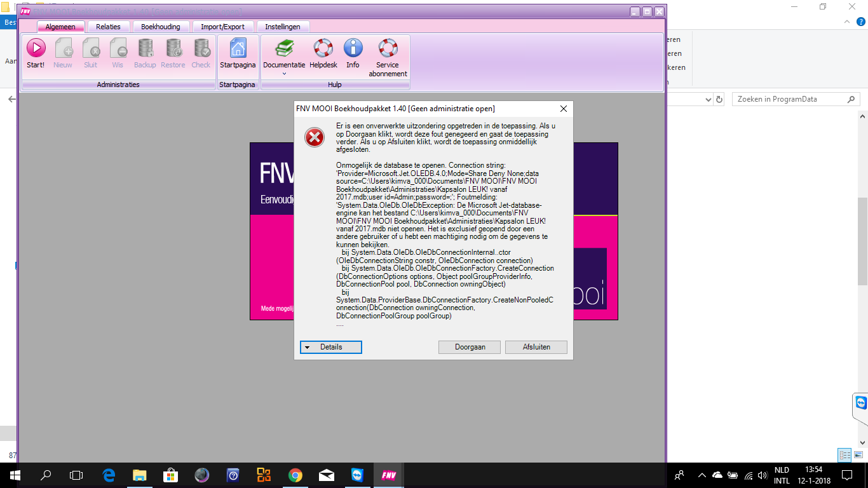Switch to the Relaties tab

pos(109,27)
